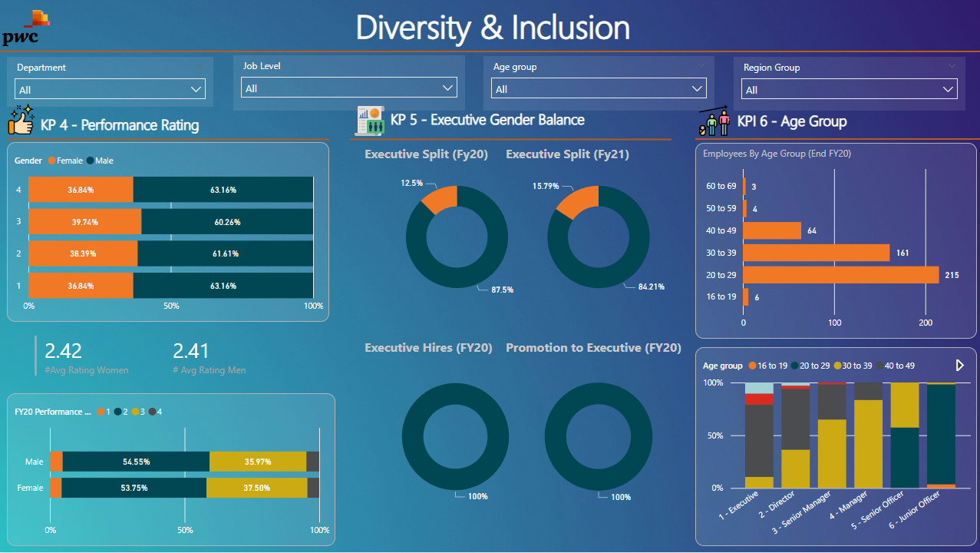The width and height of the screenshot is (980, 553).
Task: Open the Department dropdown
Action: point(110,90)
